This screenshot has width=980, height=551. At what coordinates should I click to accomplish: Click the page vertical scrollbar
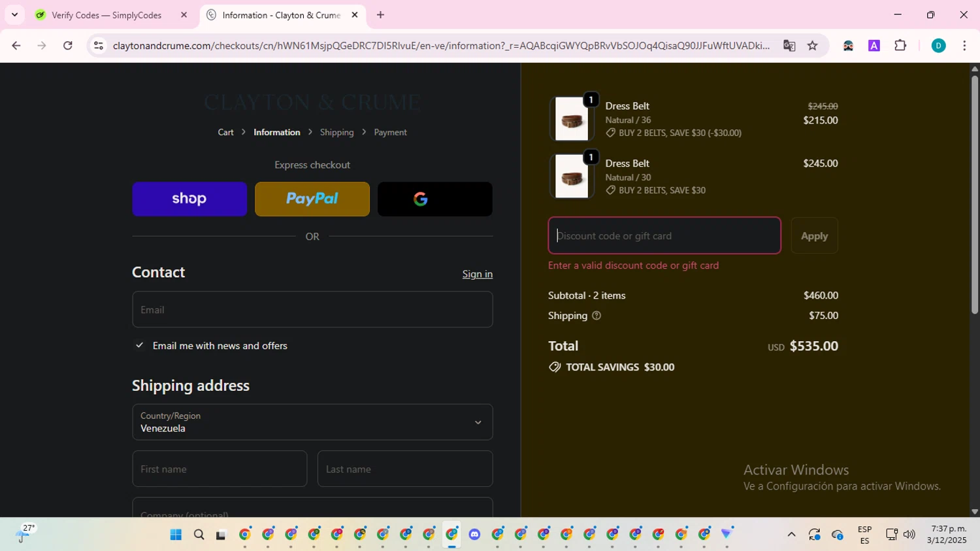click(x=975, y=196)
